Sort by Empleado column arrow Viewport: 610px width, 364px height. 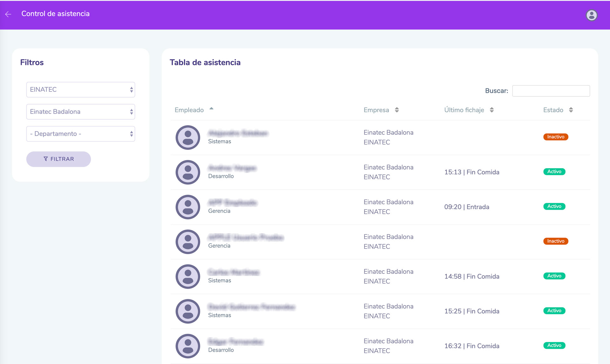click(211, 109)
